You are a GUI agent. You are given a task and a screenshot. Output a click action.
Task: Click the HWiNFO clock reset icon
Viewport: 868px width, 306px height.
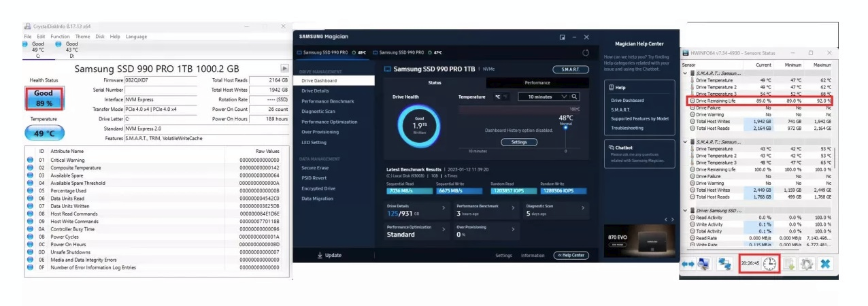pyautogui.click(x=769, y=264)
